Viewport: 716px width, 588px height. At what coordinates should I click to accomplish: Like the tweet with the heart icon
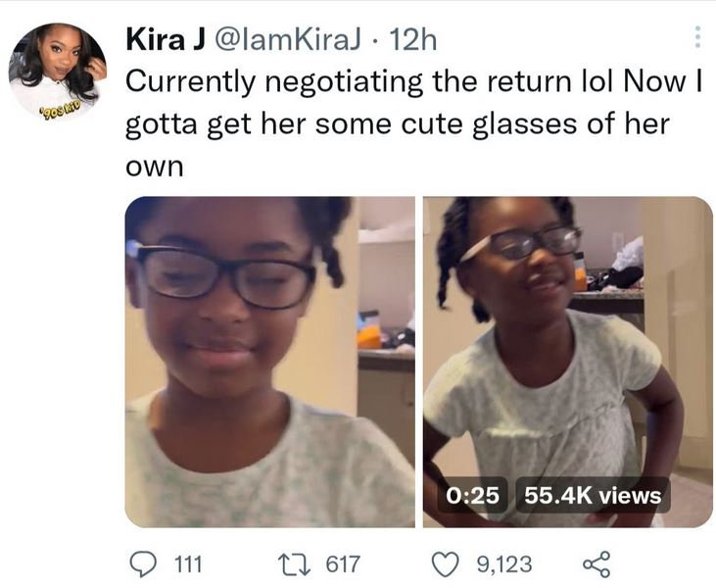450,563
